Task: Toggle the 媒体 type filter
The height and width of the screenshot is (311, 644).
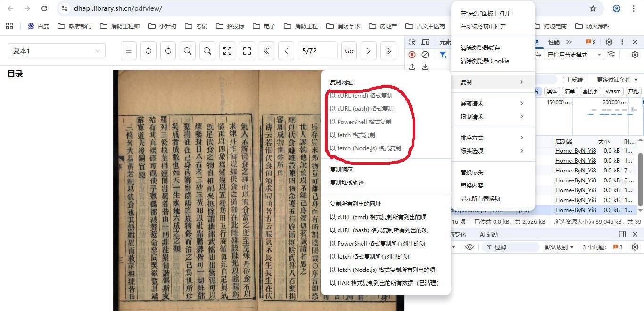Action: pos(552,91)
